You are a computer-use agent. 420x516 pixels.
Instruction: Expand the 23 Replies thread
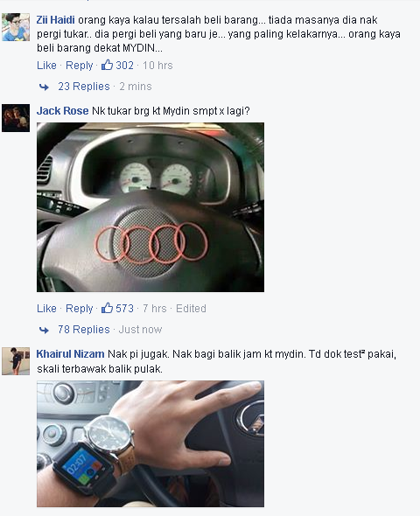click(84, 87)
